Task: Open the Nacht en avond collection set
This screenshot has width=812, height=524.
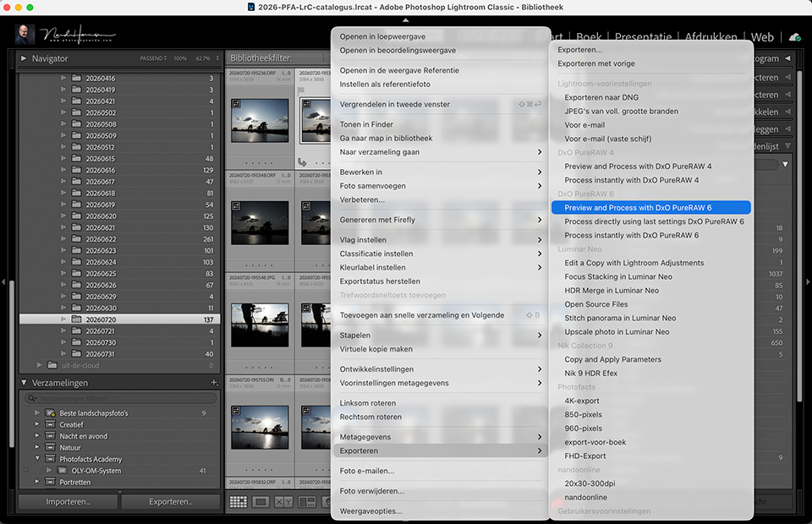Action: pos(83,436)
